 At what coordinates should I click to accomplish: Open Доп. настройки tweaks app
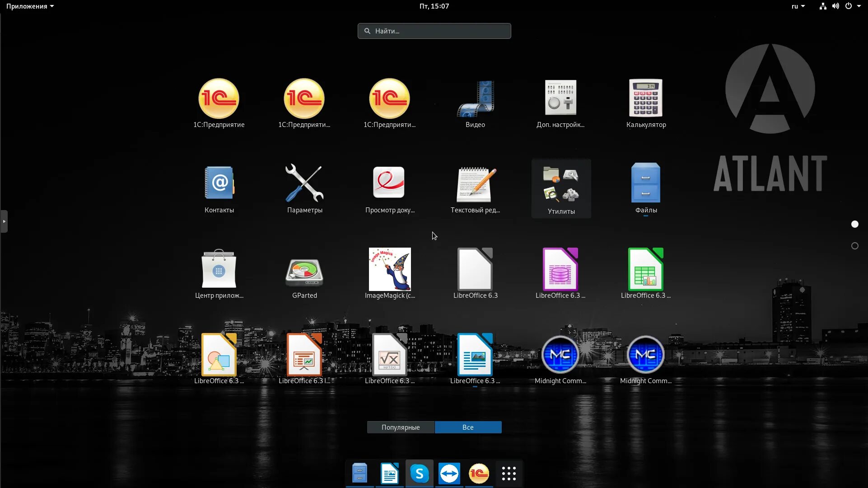[x=560, y=103]
